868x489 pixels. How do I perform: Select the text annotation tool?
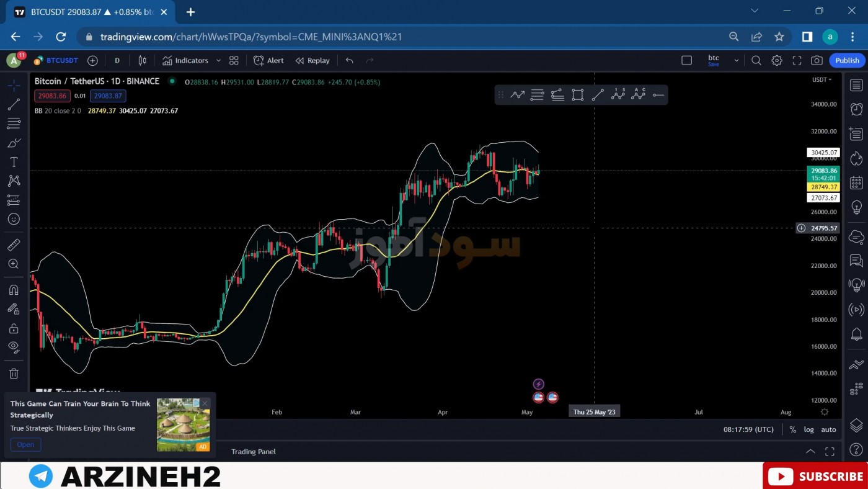point(14,162)
